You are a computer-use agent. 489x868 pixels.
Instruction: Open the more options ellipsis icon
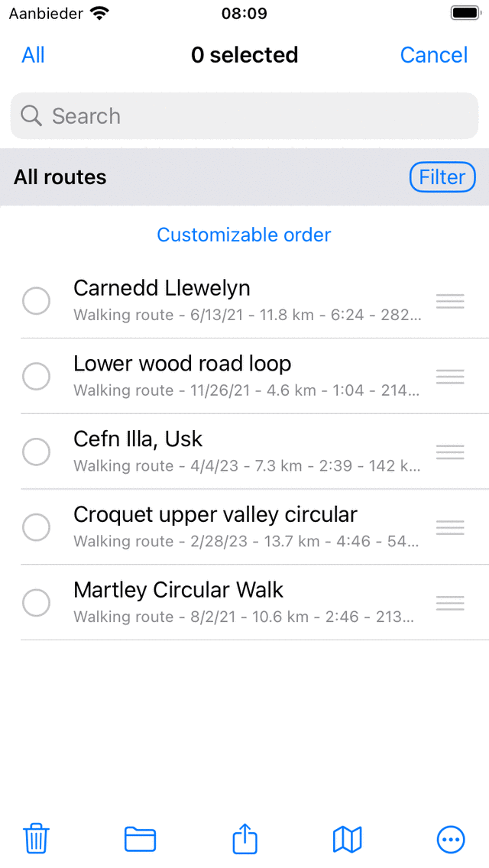tap(451, 839)
